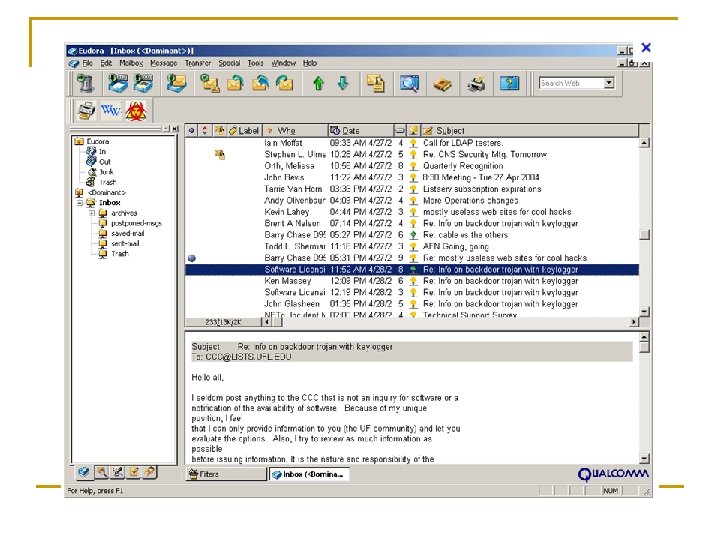
Task: Select the saved-mail folder in tree
Action: tap(128, 233)
